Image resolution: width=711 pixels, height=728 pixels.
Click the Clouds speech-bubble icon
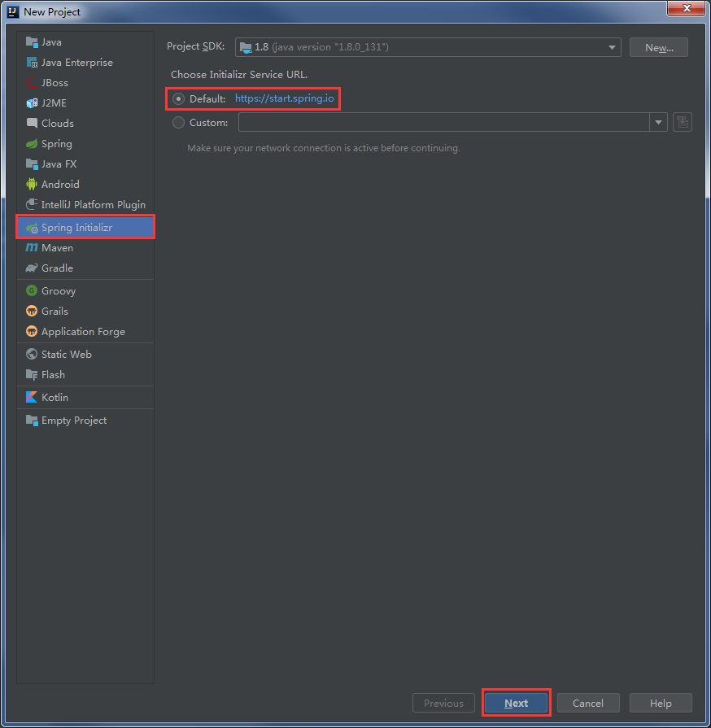pos(32,124)
